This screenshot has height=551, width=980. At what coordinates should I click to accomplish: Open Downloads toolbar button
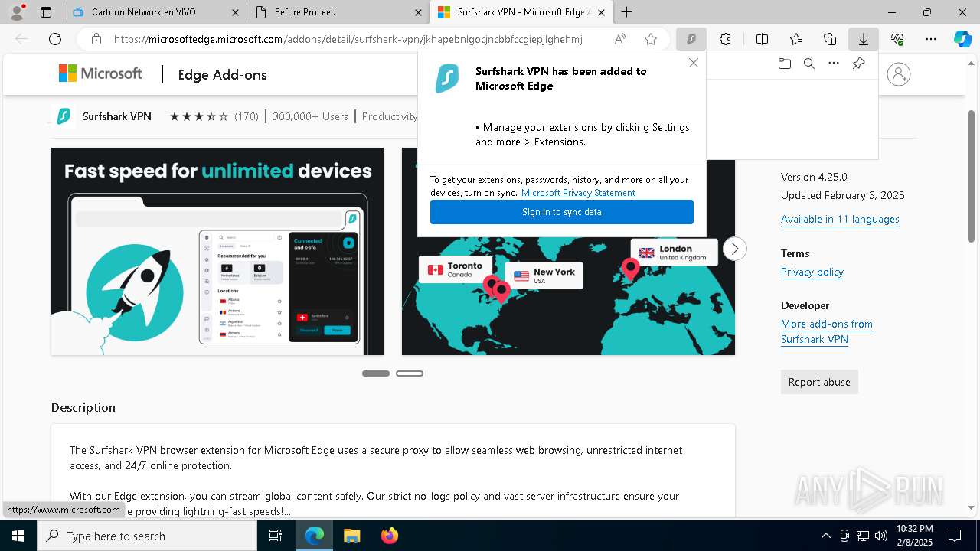click(864, 39)
